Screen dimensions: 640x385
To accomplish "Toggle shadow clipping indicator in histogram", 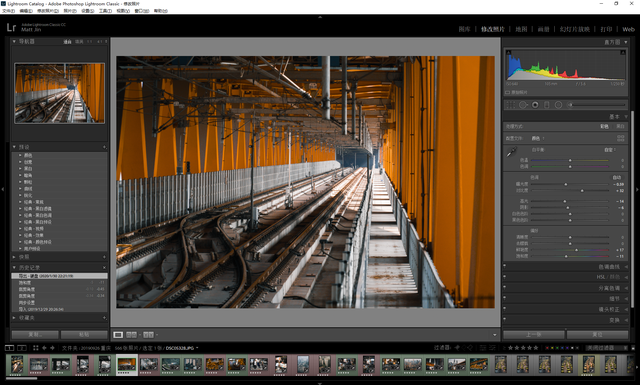I will pos(509,53).
